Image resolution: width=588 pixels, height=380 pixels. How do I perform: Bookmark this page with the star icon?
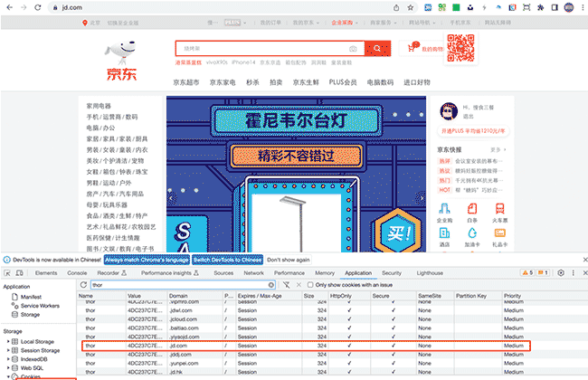pos(411,7)
